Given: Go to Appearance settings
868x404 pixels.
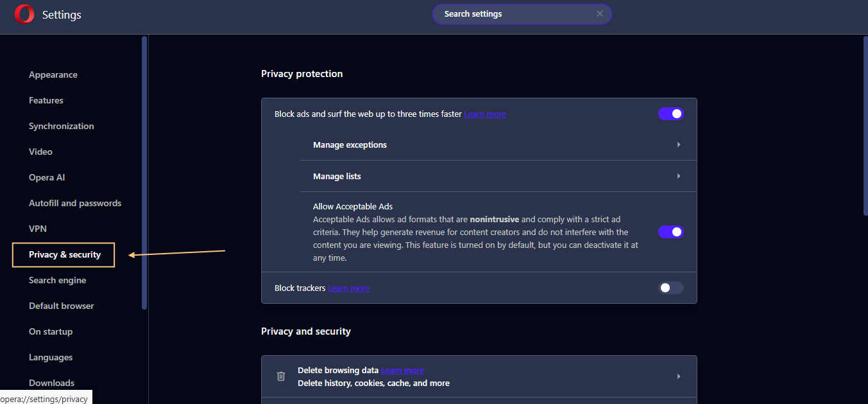Looking at the screenshot, I should click(53, 75).
